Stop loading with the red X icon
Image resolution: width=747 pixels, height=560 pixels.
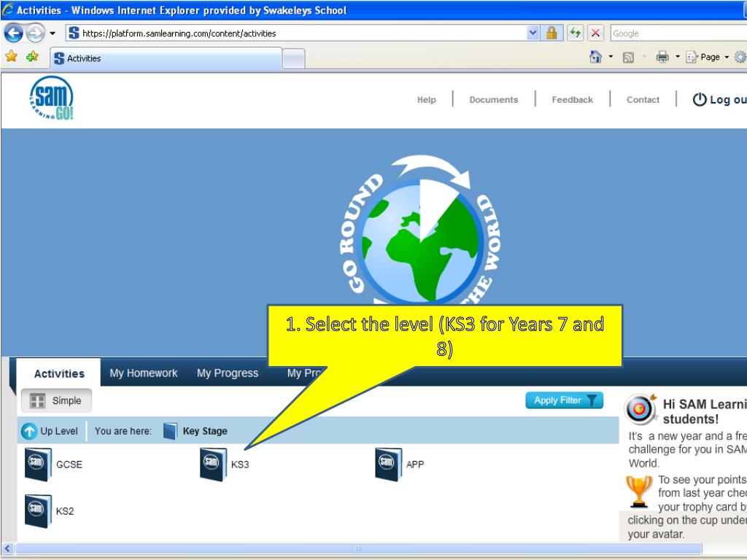pos(595,34)
